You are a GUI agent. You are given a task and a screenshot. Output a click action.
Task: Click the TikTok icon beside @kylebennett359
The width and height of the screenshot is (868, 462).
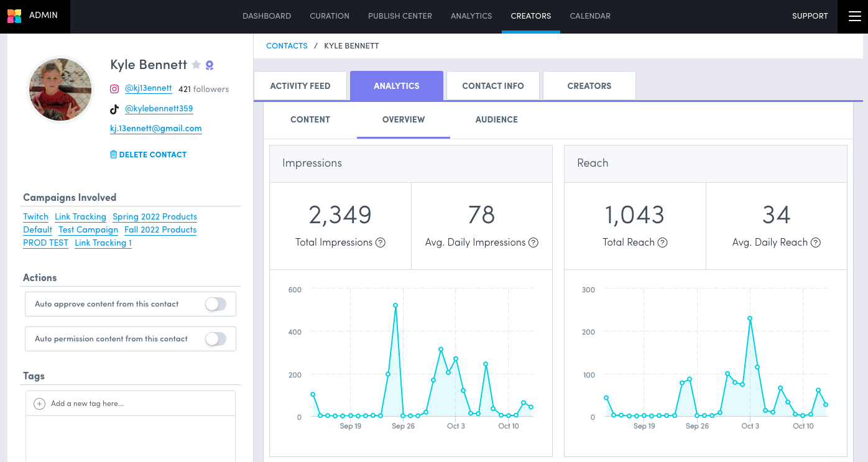pos(114,108)
